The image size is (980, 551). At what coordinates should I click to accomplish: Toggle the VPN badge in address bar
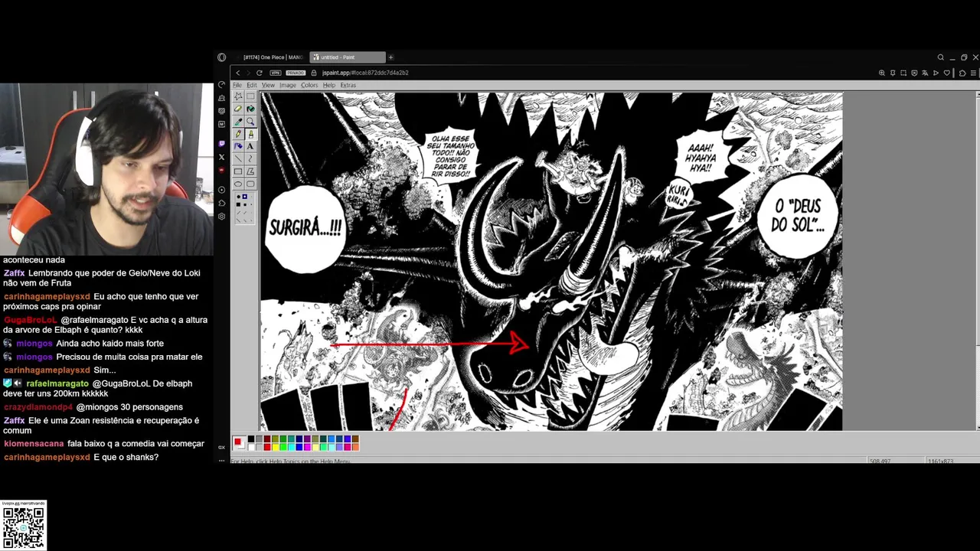point(276,73)
